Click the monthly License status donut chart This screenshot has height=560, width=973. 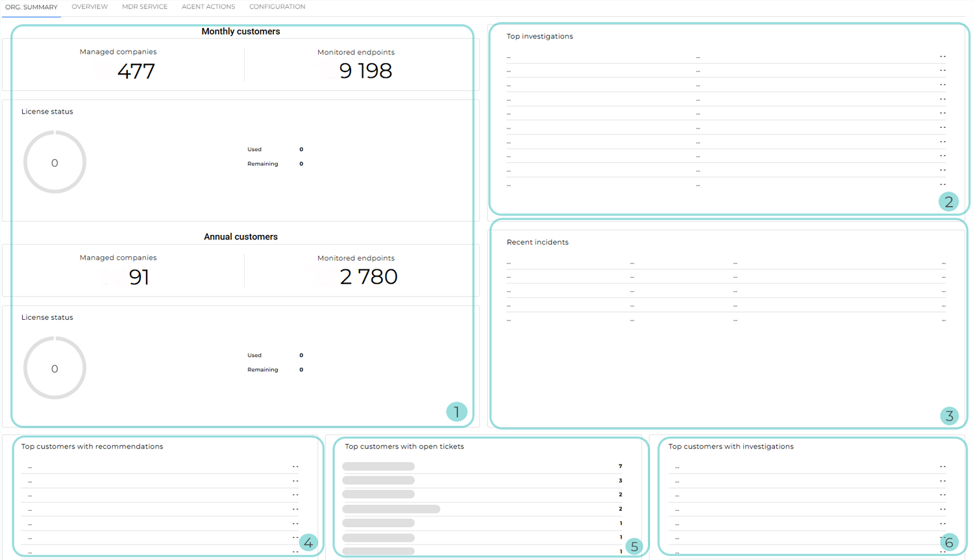click(x=55, y=161)
